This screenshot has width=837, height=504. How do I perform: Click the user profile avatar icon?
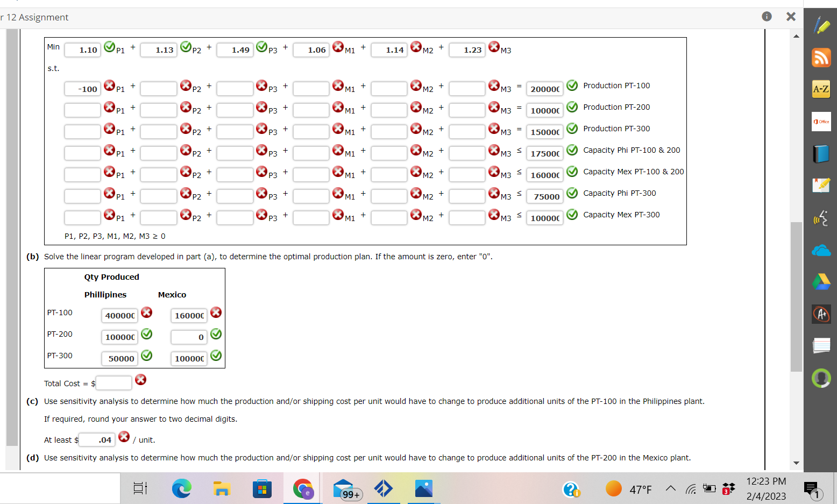tap(821, 378)
